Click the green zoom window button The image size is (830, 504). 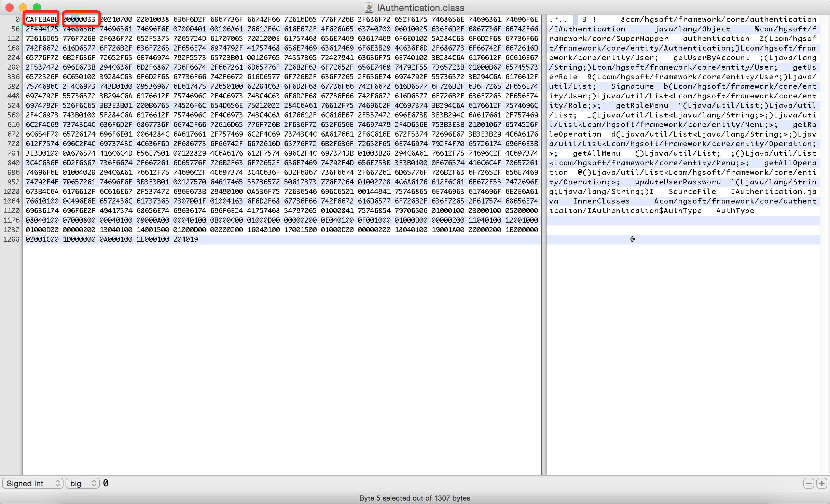[x=37, y=7]
